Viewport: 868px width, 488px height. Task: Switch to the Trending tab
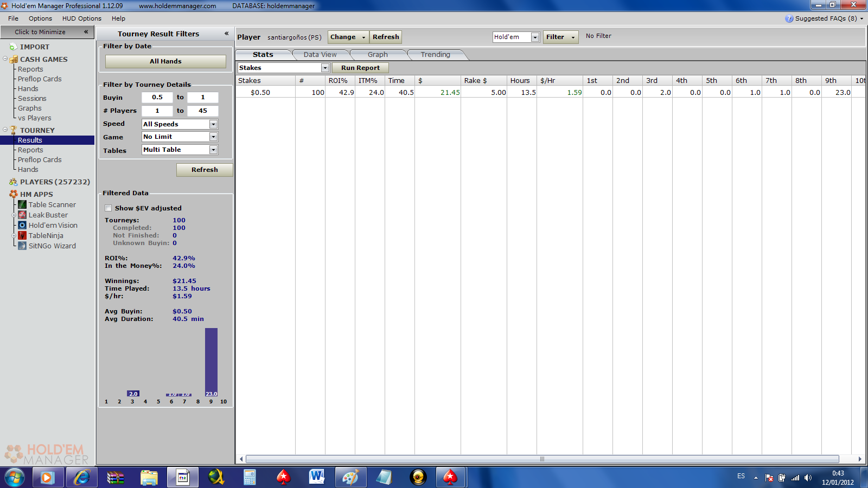[436, 55]
